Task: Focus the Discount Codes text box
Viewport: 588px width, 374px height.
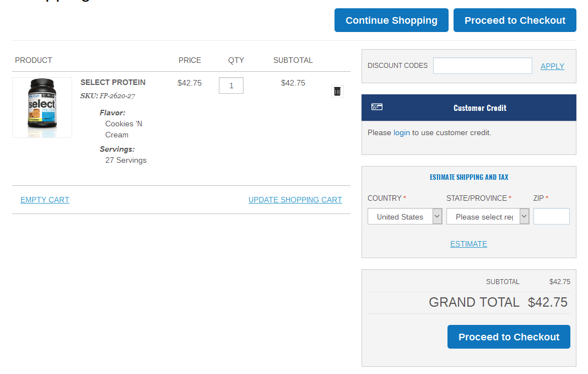Action: (482, 66)
